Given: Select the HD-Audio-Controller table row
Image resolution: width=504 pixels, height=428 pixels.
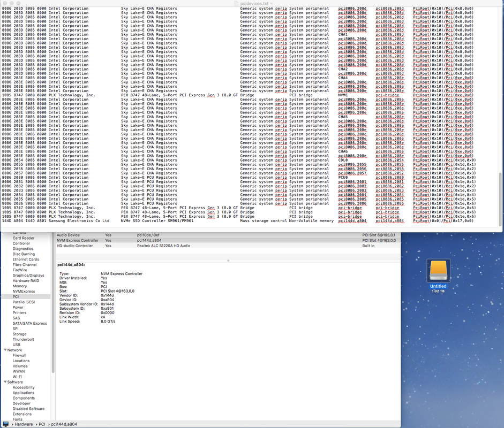Looking at the screenshot, I should tap(228, 246).
